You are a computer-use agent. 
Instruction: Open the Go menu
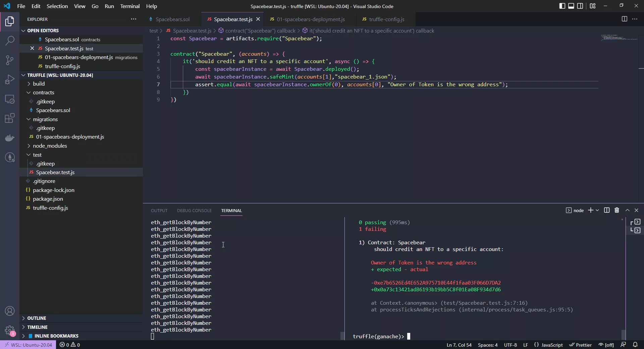point(95,6)
